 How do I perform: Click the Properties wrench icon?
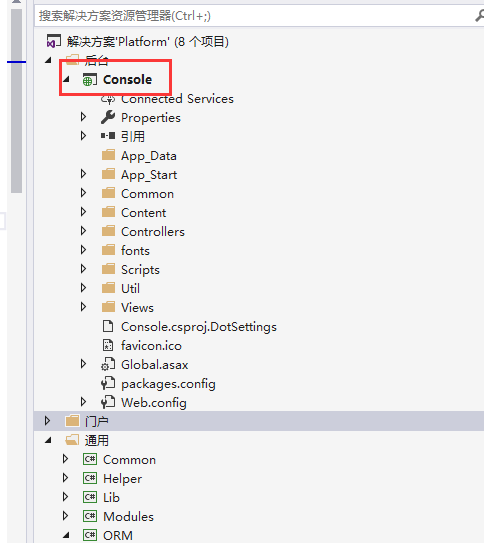pyautogui.click(x=108, y=117)
